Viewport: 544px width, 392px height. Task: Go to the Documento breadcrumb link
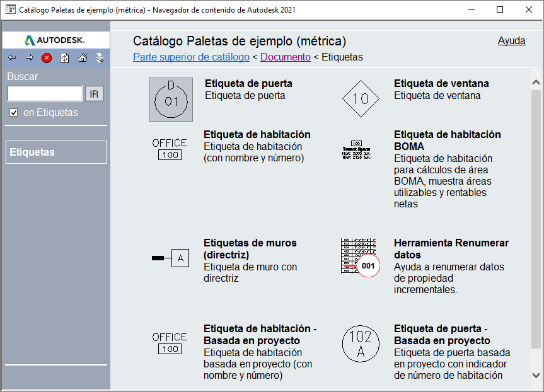pyautogui.click(x=285, y=57)
